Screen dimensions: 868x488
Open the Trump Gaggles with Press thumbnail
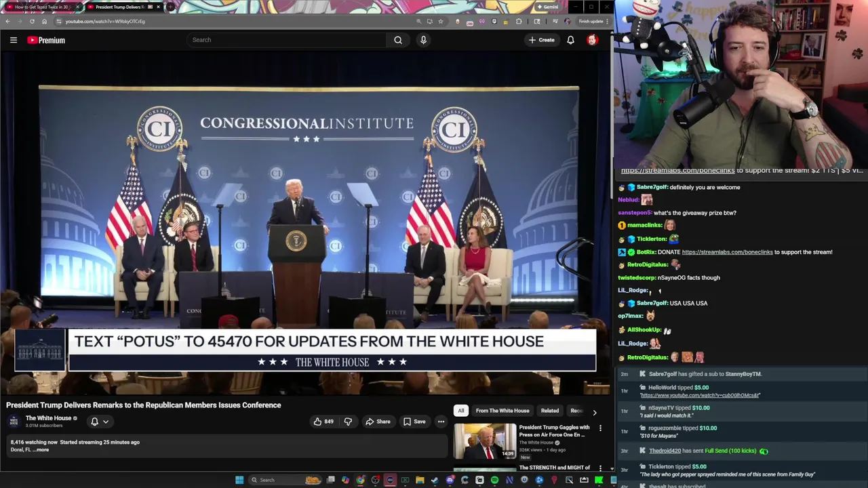point(485,441)
